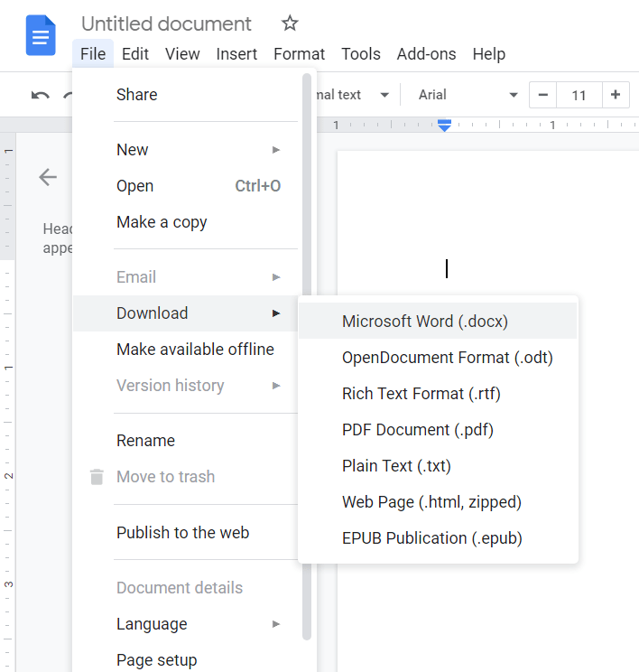Expand the New submenu
Viewport: 639px width, 672px height.
(x=185, y=150)
